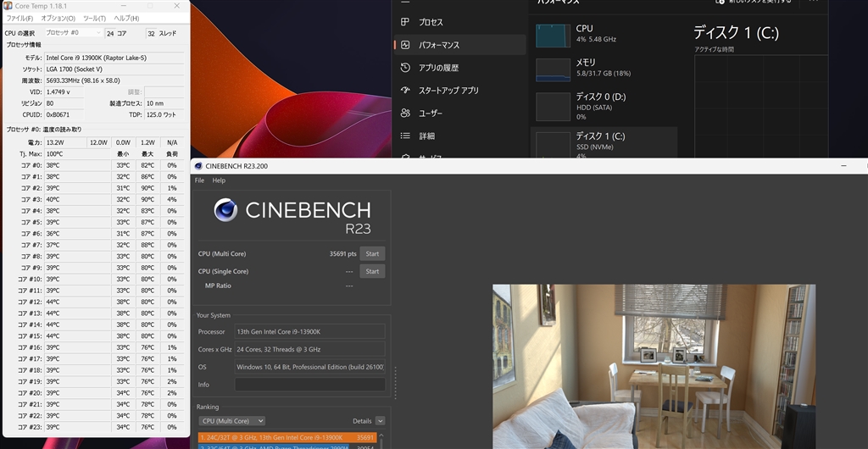Select the top ranking entry 13th Gen i9-13900K

coord(287,437)
